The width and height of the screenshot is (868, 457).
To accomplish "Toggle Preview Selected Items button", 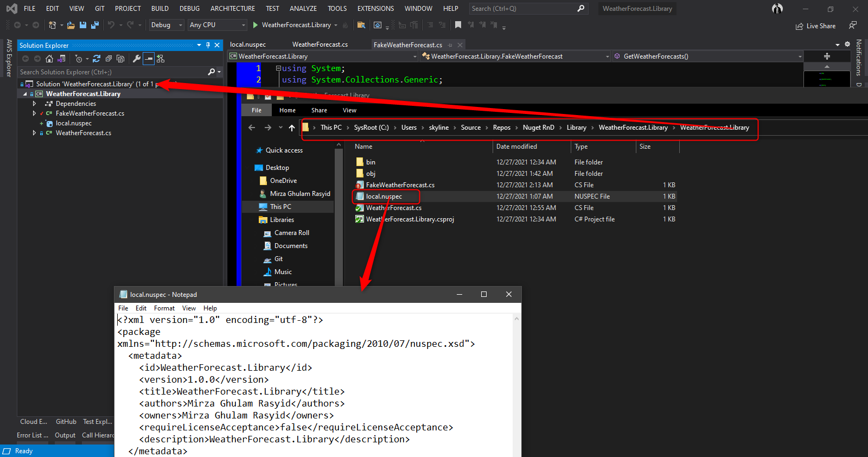I will click(x=149, y=59).
